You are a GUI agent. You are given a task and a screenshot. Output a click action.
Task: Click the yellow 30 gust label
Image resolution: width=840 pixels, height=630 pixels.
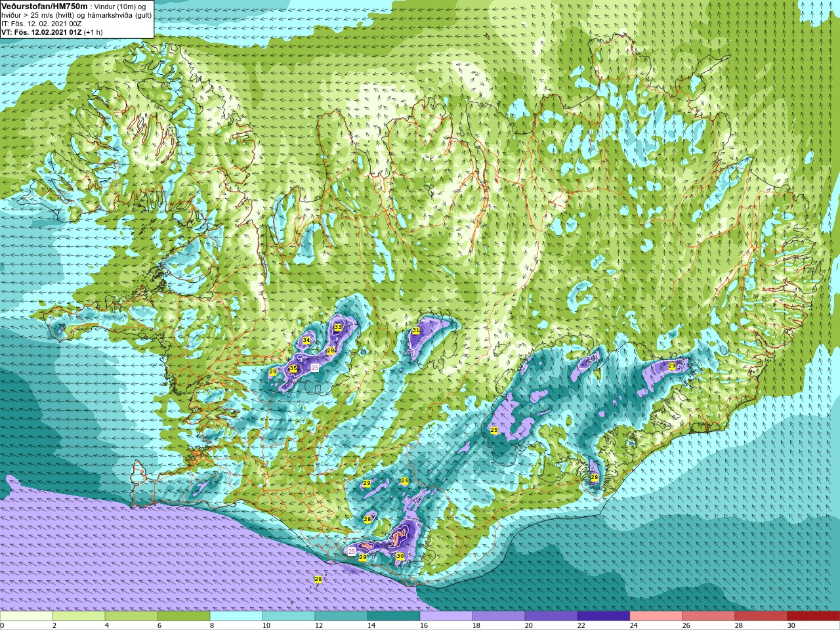[x=400, y=556]
